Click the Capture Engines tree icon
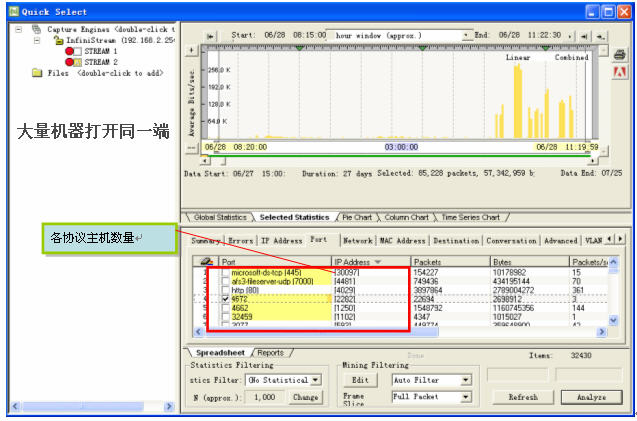The width and height of the screenshot is (637, 421). tap(37, 29)
